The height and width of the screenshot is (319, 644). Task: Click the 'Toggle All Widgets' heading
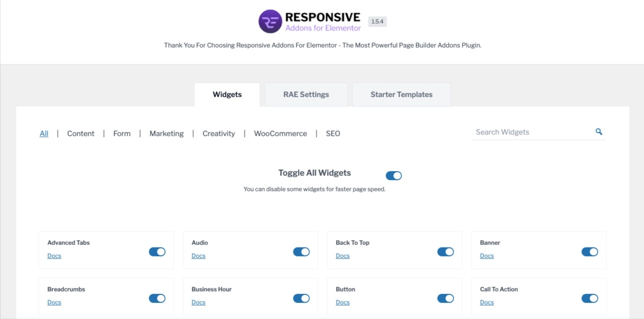tap(314, 173)
